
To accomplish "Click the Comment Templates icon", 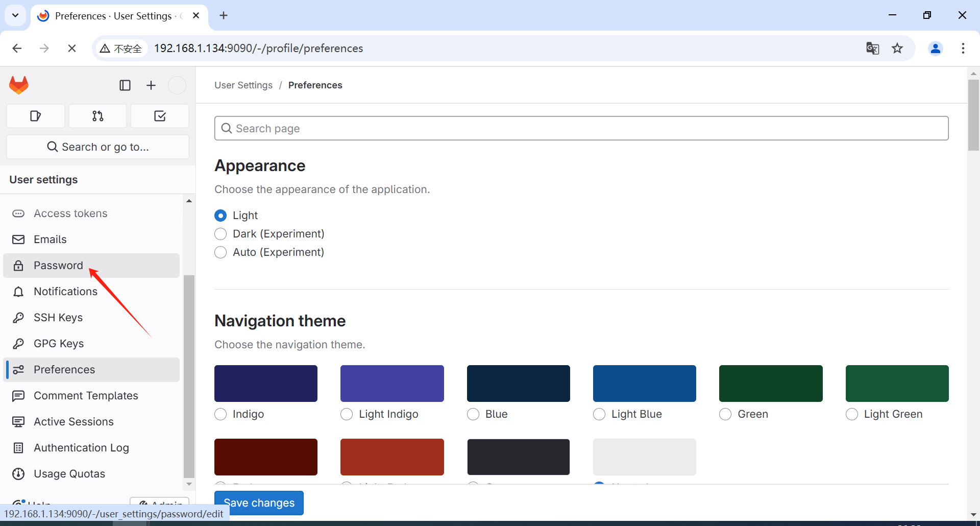I will coord(18,396).
